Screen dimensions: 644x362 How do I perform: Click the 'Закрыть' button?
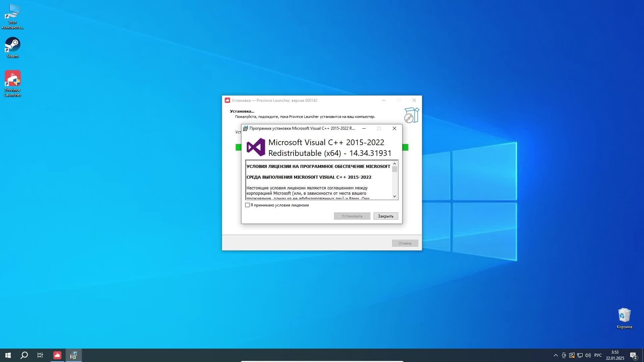(x=385, y=216)
